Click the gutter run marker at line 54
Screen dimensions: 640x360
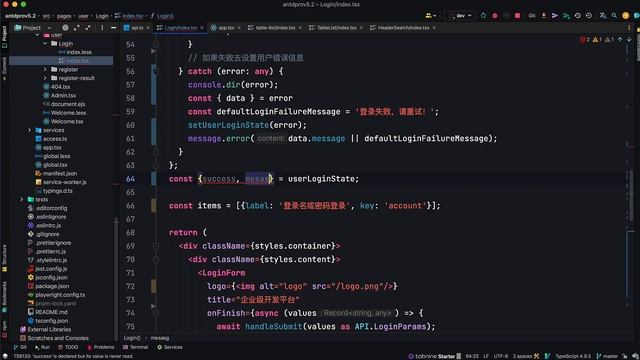click(153, 51)
